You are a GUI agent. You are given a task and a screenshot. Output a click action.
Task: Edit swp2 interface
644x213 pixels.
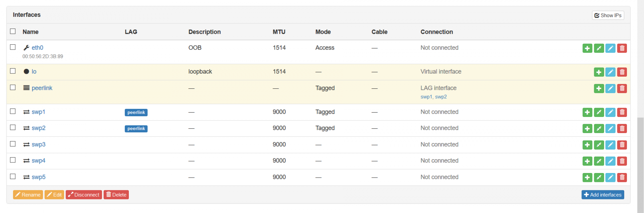tap(610, 128)
